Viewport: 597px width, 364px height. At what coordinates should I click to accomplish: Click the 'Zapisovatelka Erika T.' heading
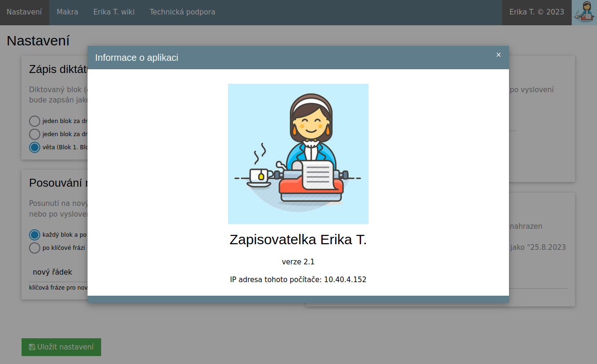pos(298,240)
